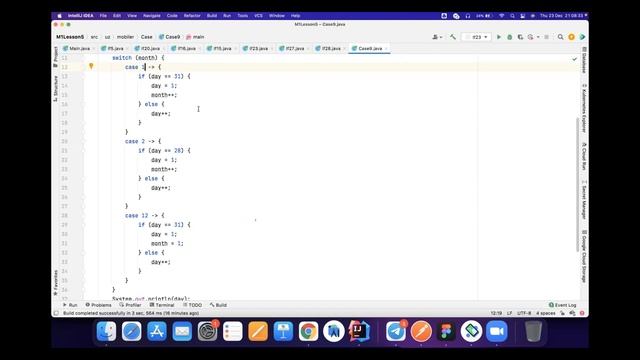Open the Terminal tool window

coord(162,305)
